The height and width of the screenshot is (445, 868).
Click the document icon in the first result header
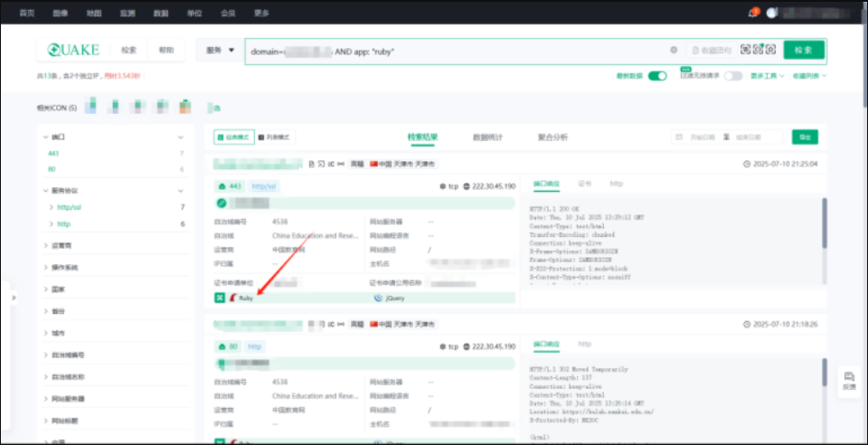312,164
